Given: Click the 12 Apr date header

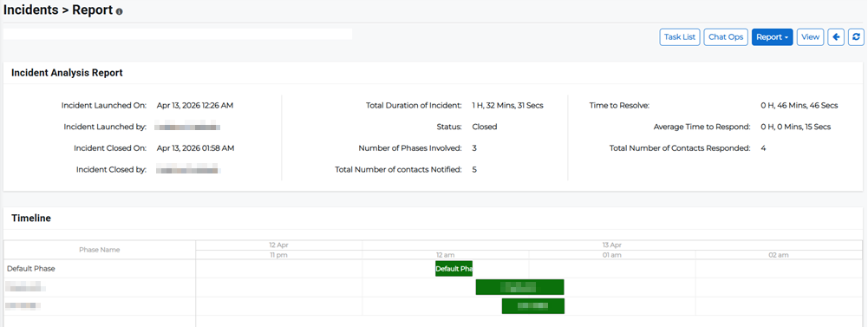Looking at the screenshot, I should 279,245.
